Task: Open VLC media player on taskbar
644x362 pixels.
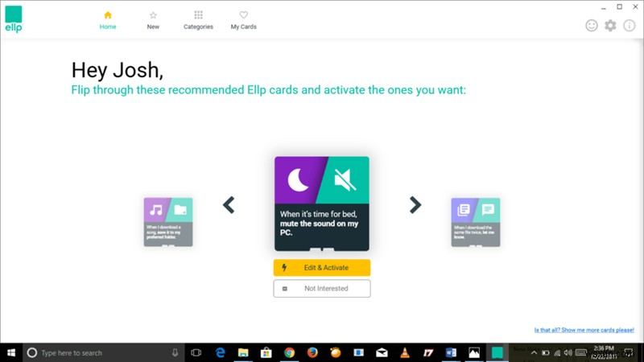Action: (x=405, y=352)
